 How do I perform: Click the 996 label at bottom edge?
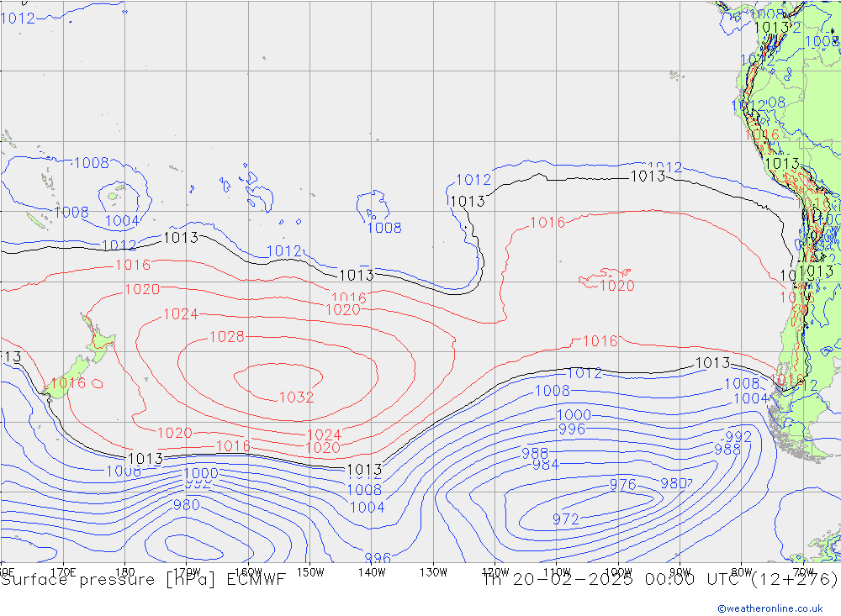click(378, 558)
